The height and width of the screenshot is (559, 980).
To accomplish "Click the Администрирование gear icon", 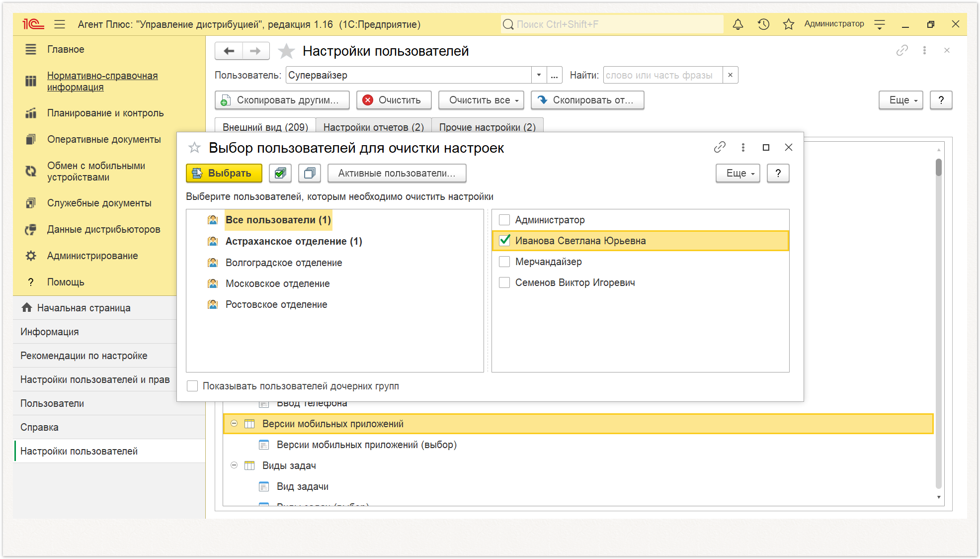I will tap(31, 256).
